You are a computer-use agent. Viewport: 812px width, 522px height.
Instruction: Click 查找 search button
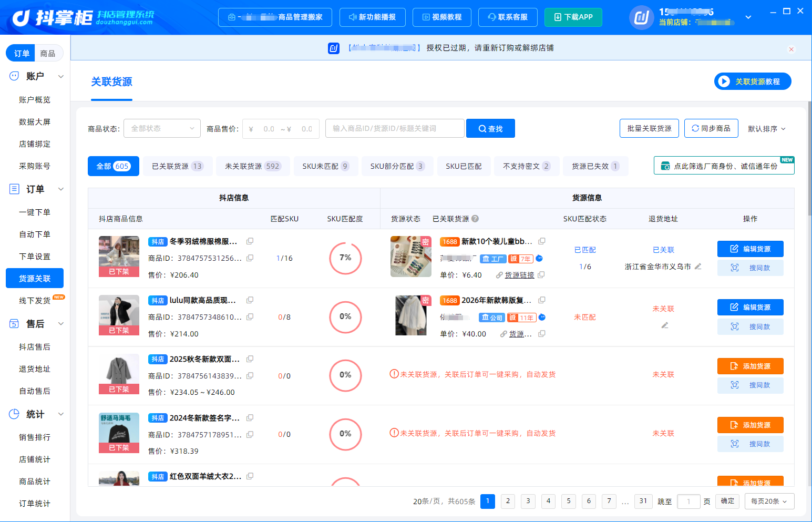coord(490,128)
